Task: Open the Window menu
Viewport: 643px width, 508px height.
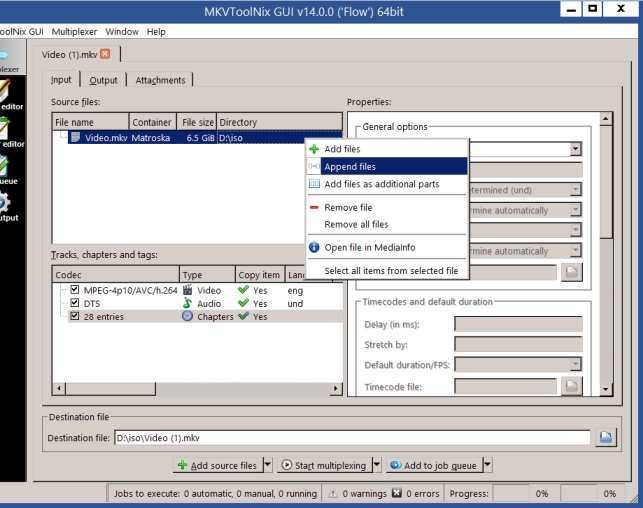Action: [122, 32]
